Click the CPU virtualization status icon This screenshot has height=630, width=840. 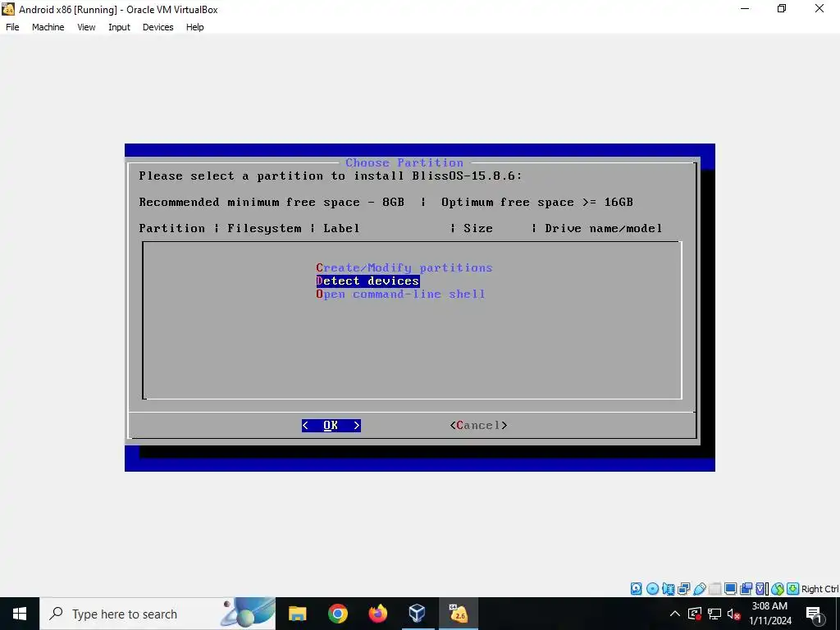pyautogui.click(x=762, y=589)
